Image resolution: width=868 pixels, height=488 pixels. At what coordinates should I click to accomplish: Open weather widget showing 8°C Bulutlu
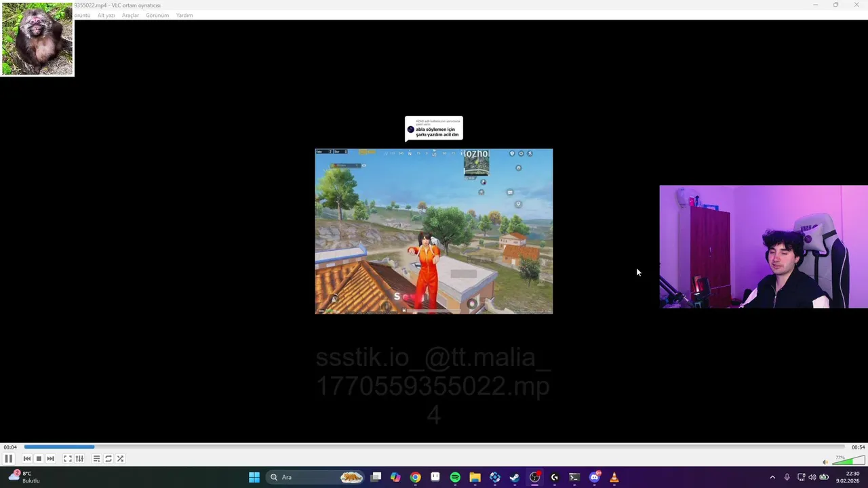coord(24,477)
